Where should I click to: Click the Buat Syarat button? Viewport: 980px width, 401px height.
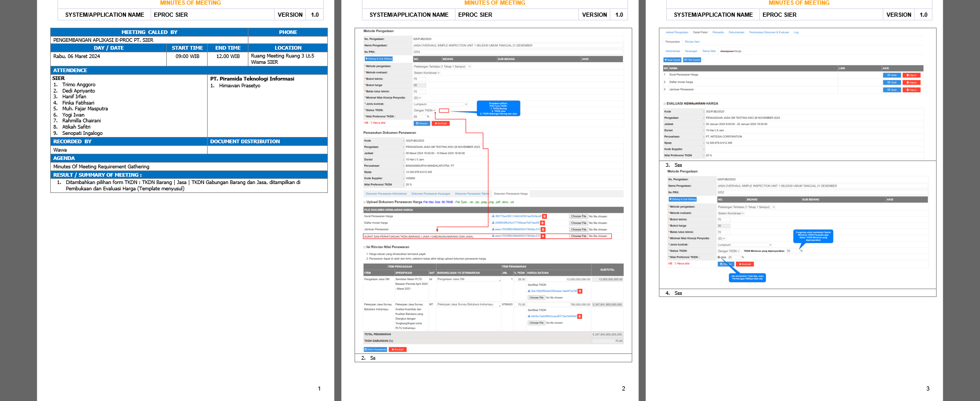click(673, 60)
